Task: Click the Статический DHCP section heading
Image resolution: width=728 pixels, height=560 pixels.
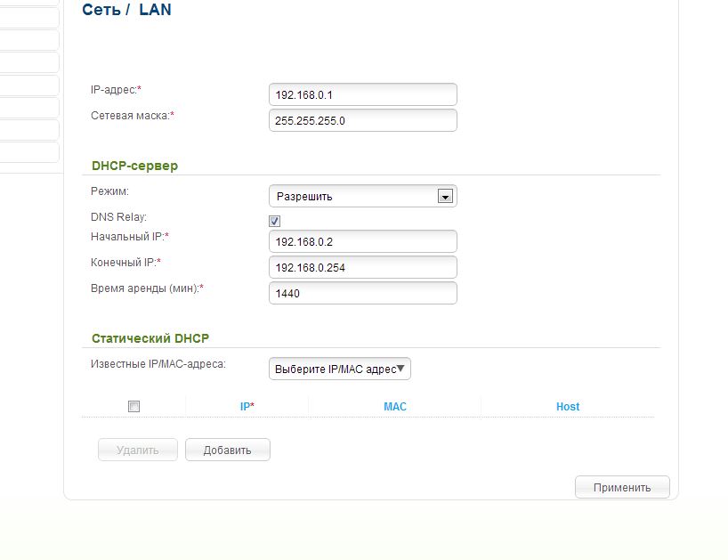Action: [x=150, y=338]
